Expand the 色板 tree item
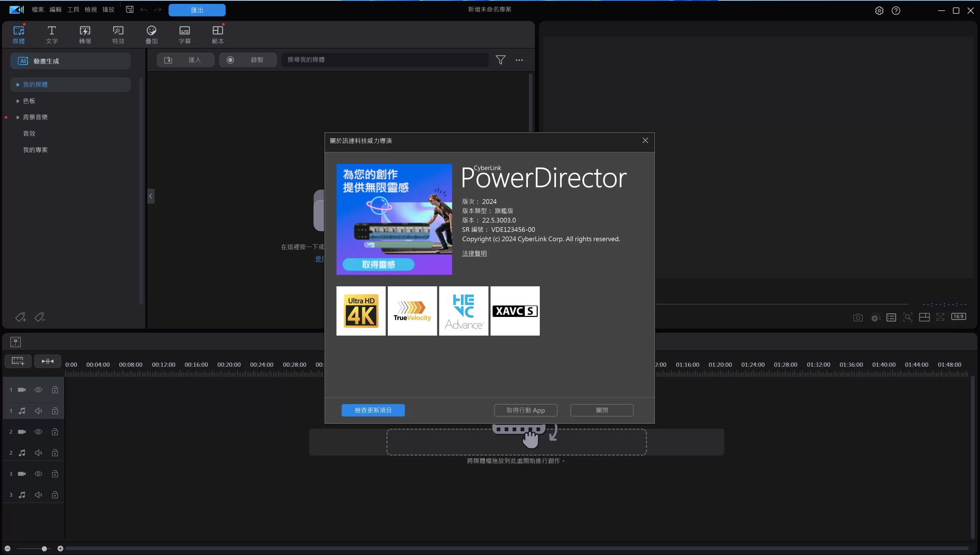980x555 pixels. point(18,101)
